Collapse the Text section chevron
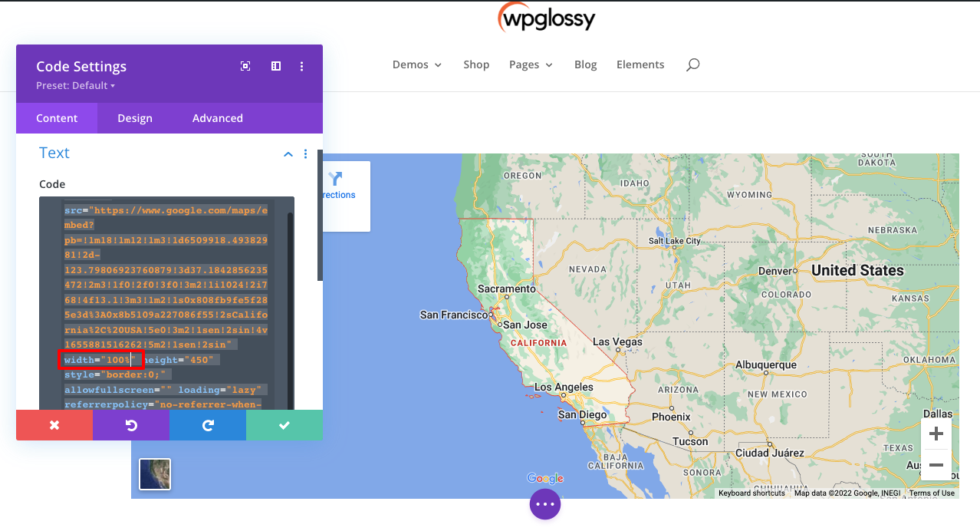This screenshot has width=980, height=531. pyautogui.click(x=288, y=154)
